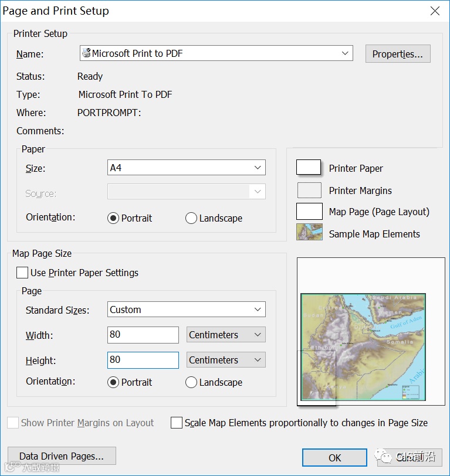The image size is (450, 476).
Task: Click the printer icon in the Name field
Action: (86, 53)
